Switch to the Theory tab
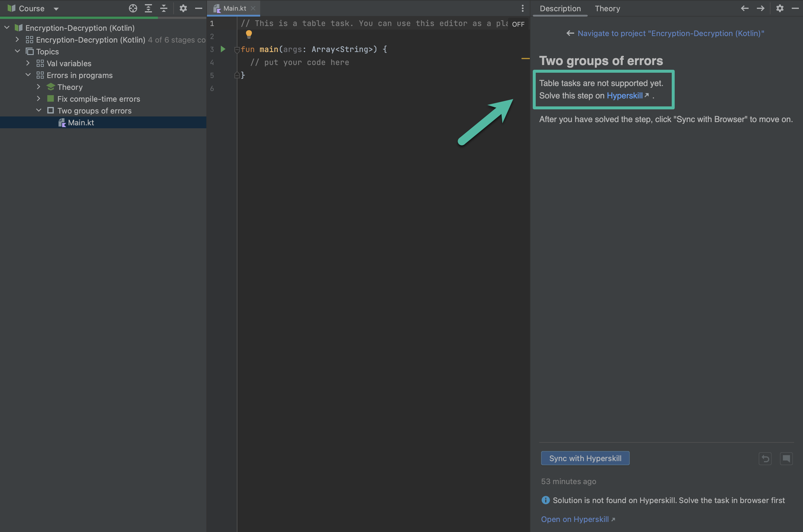 click(607, 9)
